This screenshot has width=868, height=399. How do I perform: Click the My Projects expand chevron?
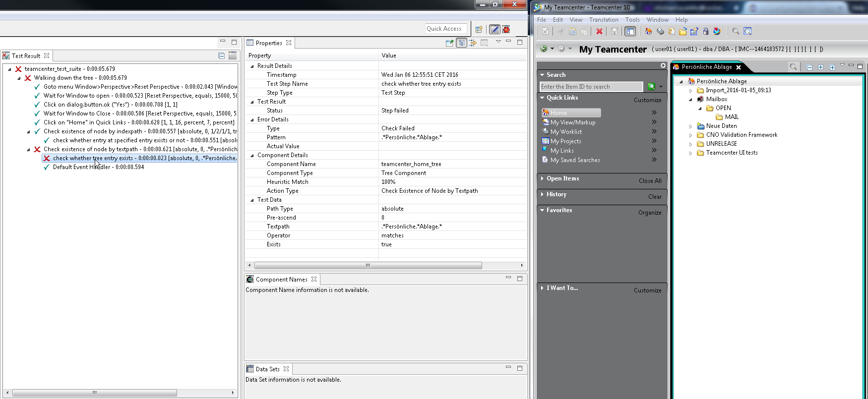(654, 141)
